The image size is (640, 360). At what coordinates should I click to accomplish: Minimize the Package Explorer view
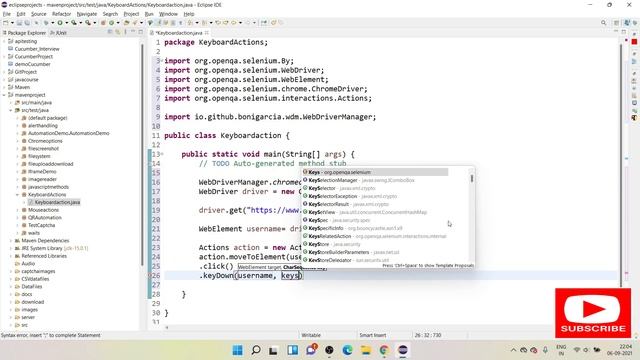pos(133,32)
